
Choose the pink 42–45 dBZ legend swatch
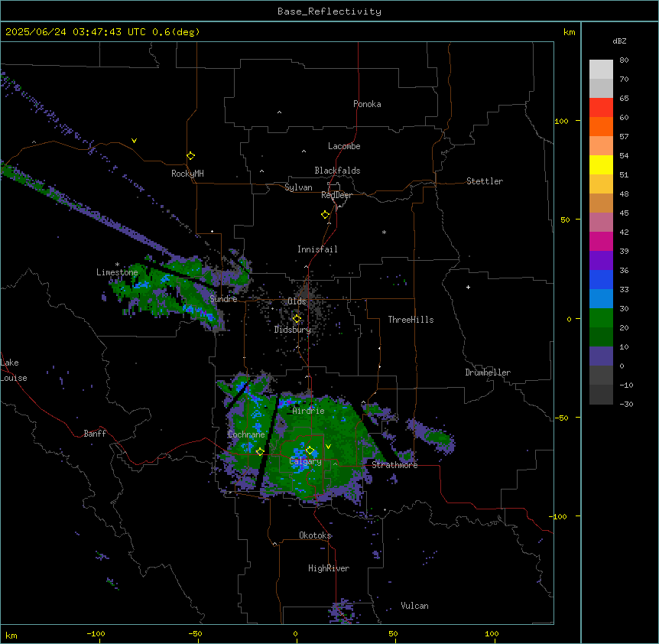coord(601,223)
